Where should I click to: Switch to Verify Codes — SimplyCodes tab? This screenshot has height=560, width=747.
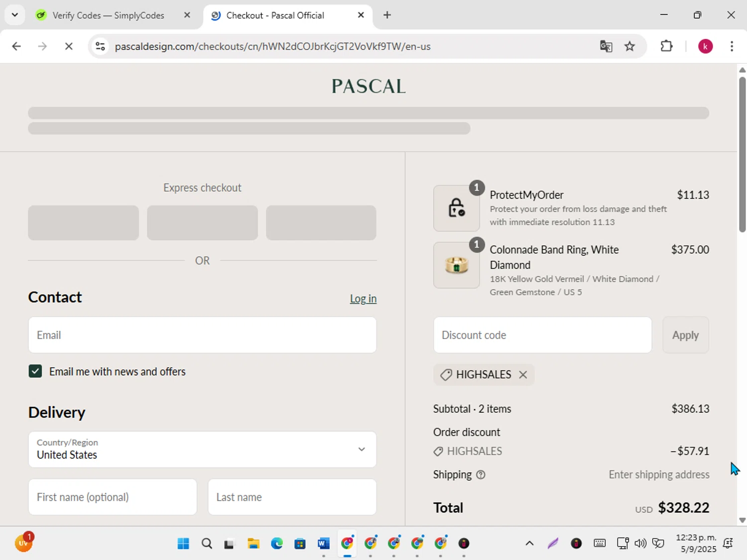click(108, 15)
